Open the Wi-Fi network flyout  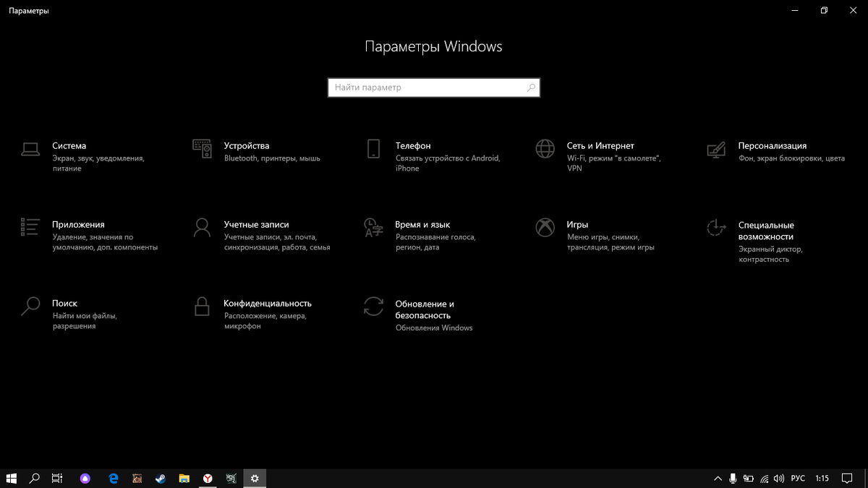tap(764, 478)
